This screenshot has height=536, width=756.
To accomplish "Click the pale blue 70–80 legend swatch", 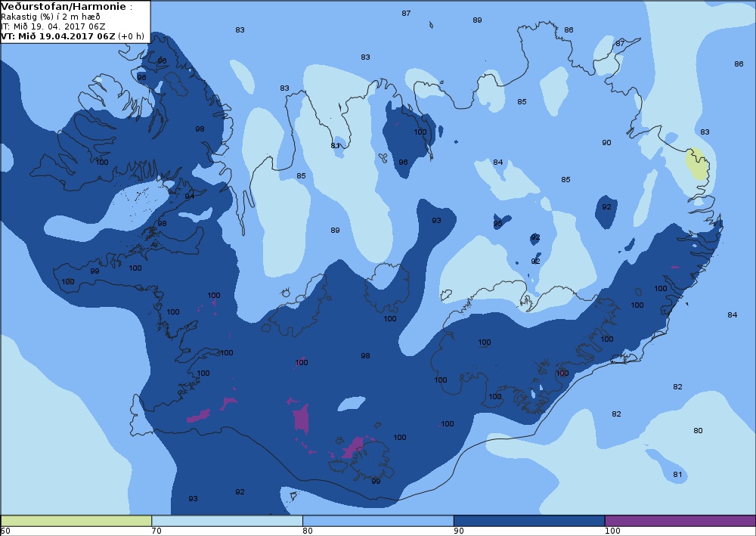I will pyautogui.click(x=227, y=521).
